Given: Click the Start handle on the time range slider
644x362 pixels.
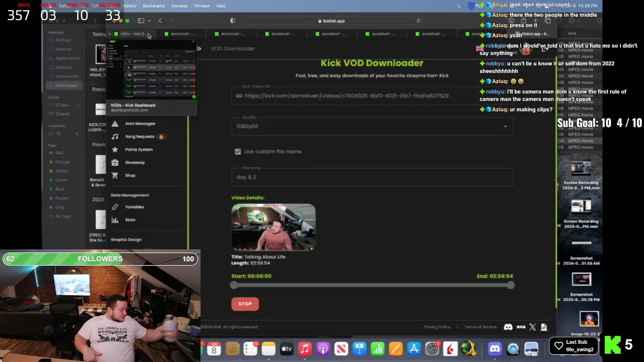Looking at the screenshot, I should pyautogui.click(x=234, y=285).
